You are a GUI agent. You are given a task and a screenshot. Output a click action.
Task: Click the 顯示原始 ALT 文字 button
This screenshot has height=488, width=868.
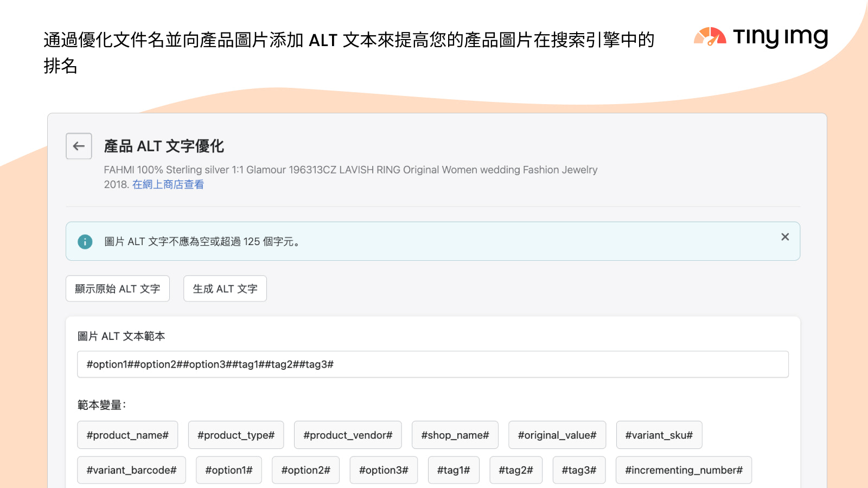[118, 288]
